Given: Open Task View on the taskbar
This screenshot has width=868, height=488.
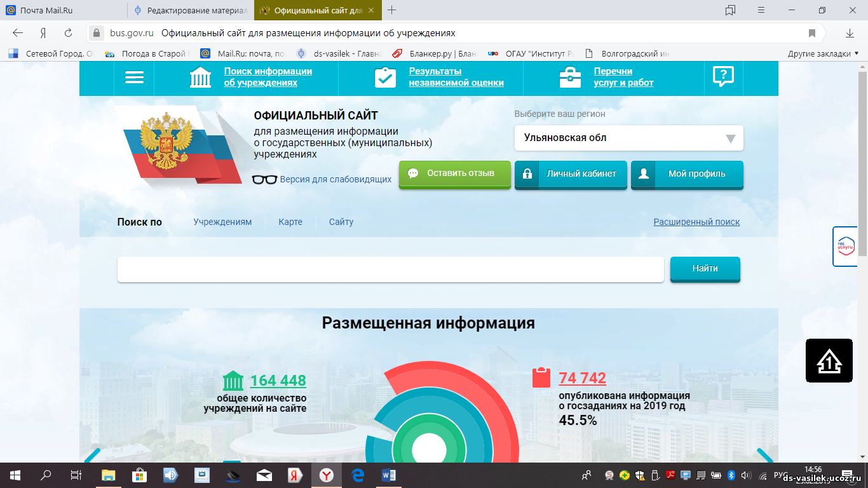Looking at the screenshot, I should point(76,475).
